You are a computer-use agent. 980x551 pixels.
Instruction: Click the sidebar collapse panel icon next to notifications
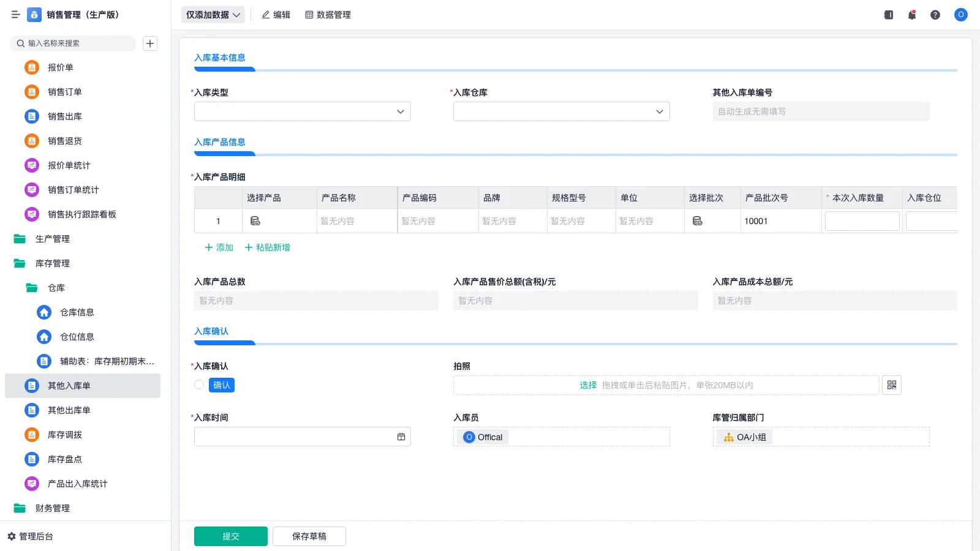pyautogui.click(x=888, y=15)
